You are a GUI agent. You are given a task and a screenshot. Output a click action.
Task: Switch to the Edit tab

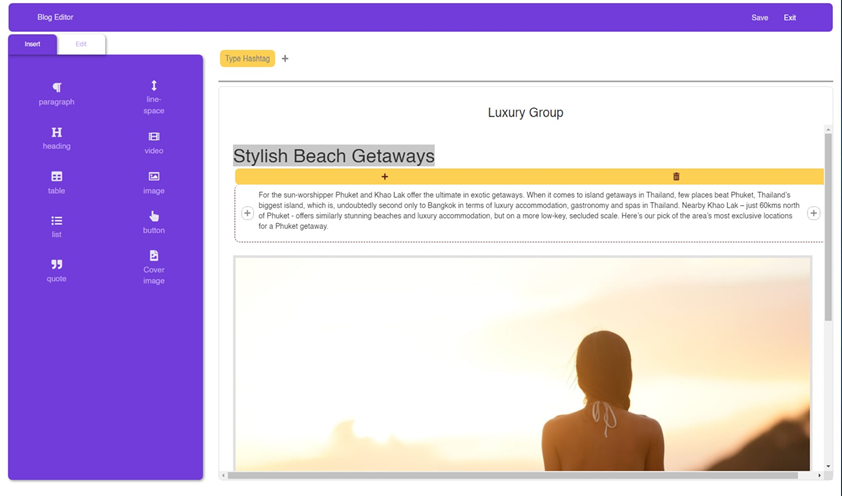(x=81, y=44)
